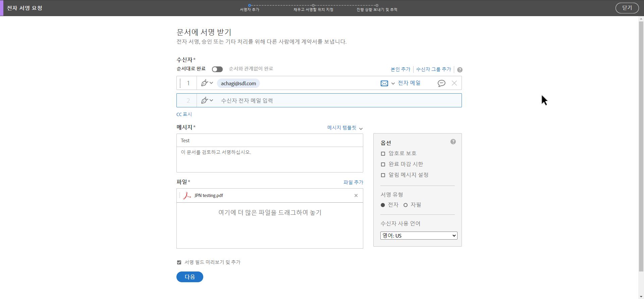
Task: Click the 수신자 전자 메일 입력 field
Action: pyautogui.click(x=339, y=100)
